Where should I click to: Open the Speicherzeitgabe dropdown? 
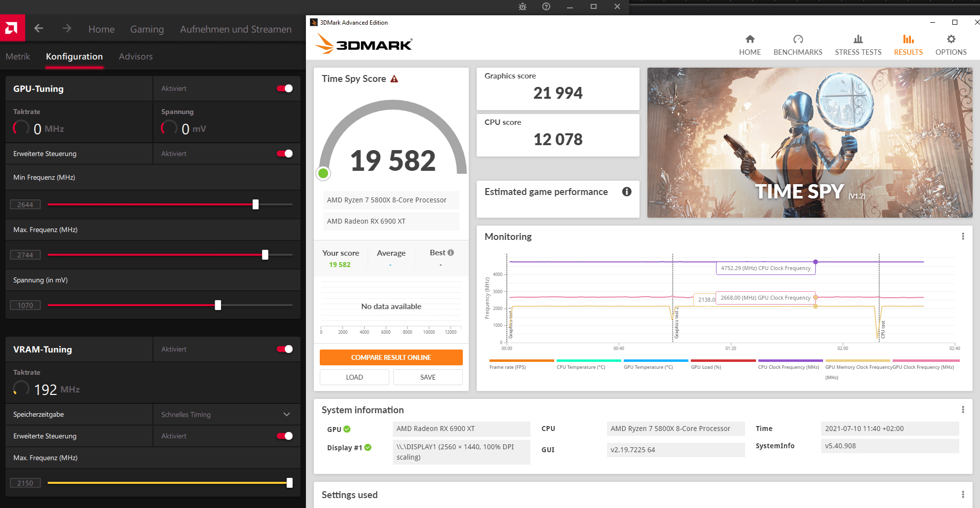point(226,414)
